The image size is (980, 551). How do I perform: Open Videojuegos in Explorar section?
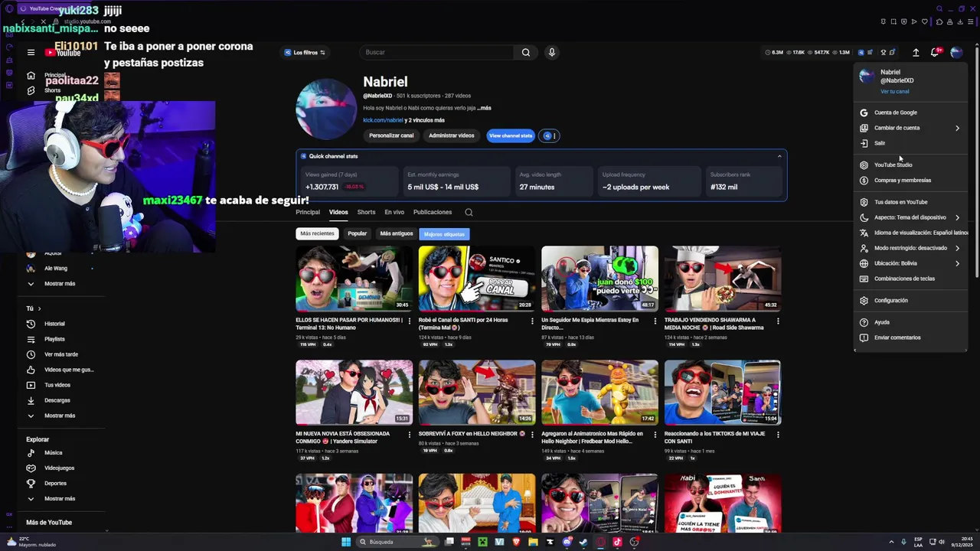click(x=60, y=468)
